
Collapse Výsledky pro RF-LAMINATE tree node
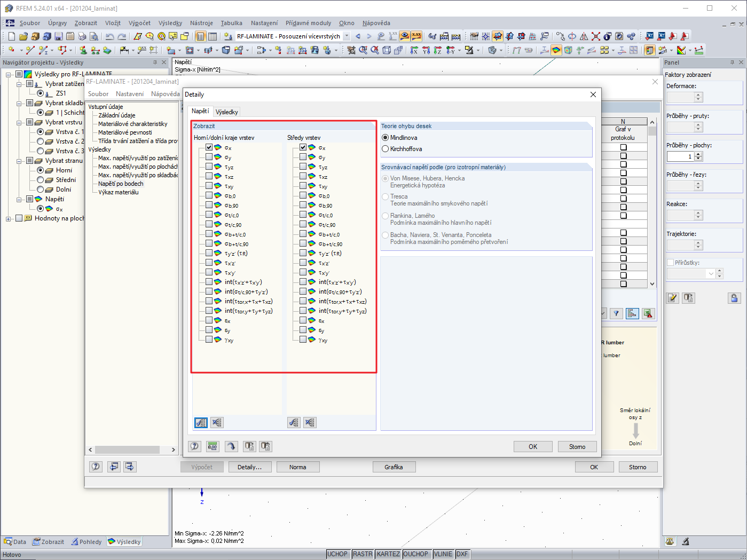9,74
